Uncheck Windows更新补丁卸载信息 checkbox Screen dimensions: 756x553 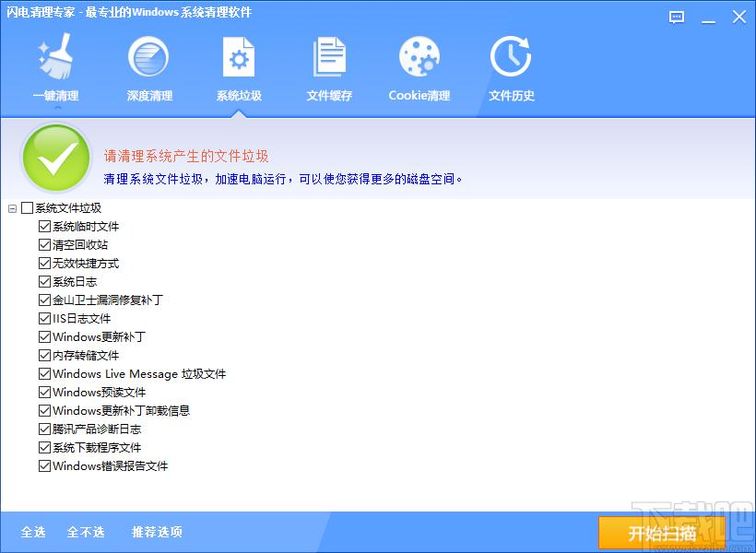click(x=44, y=410)
